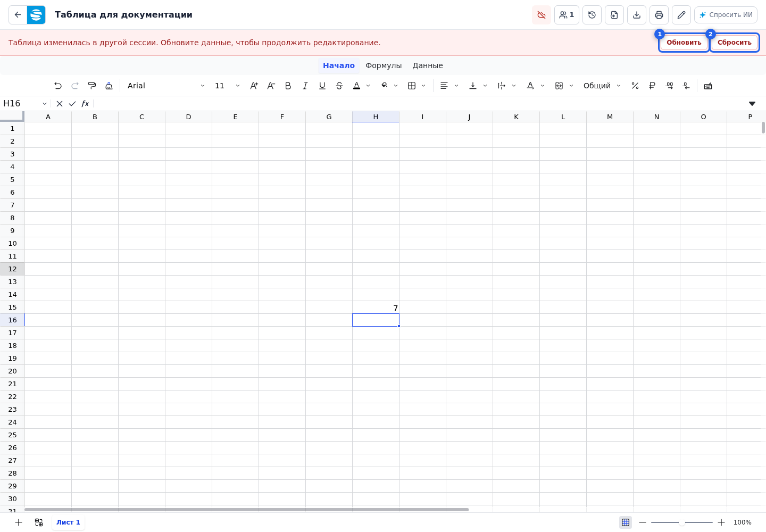766x532 pixels.
Task: Click the print icon
Action: (659, 15)
